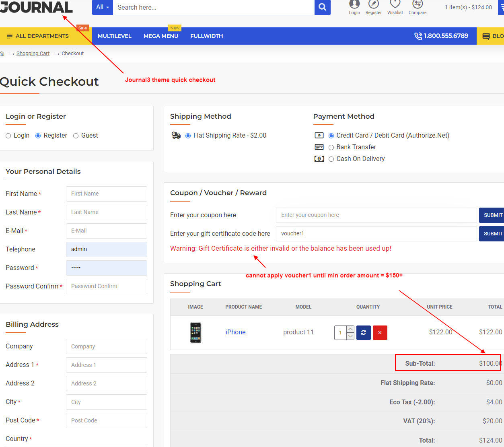Click the coupon code entry field
This screenshot has height=447, width=504.
tap(376, 215)
